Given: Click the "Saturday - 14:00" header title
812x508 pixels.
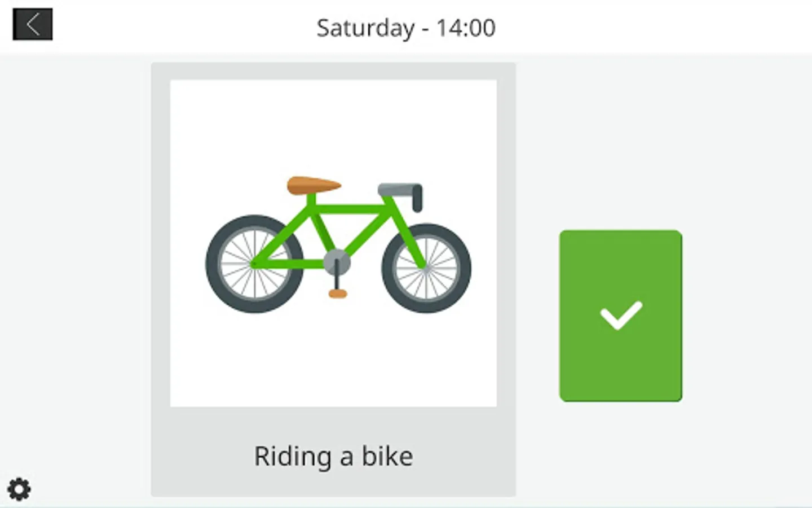Looking at the screenshot, I should [x=405, y=28].
